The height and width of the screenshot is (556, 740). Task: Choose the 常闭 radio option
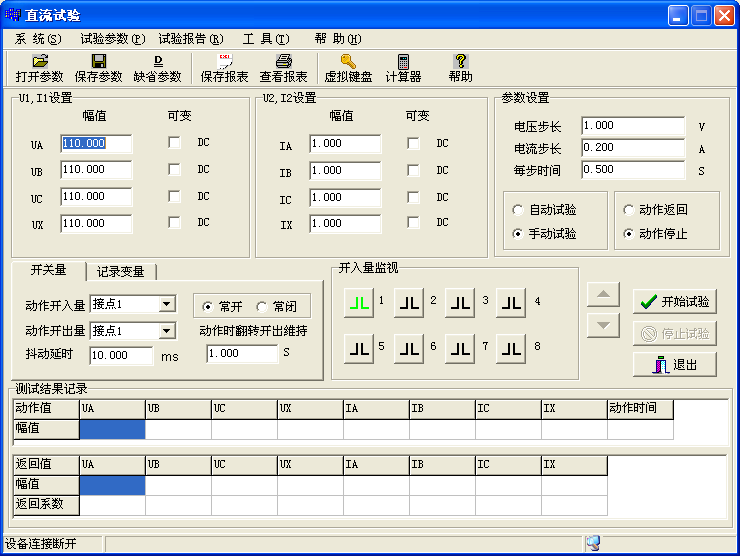point(262,306)
